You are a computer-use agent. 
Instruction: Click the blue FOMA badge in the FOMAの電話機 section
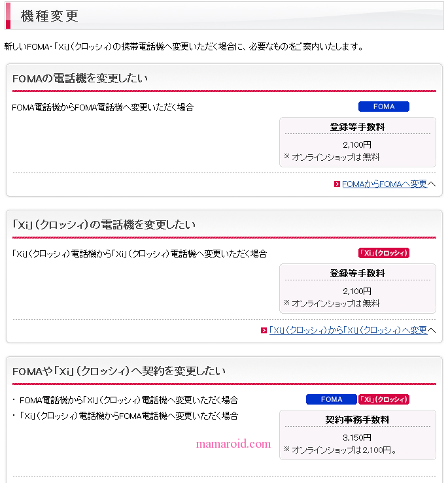click(x=384, y=107)
